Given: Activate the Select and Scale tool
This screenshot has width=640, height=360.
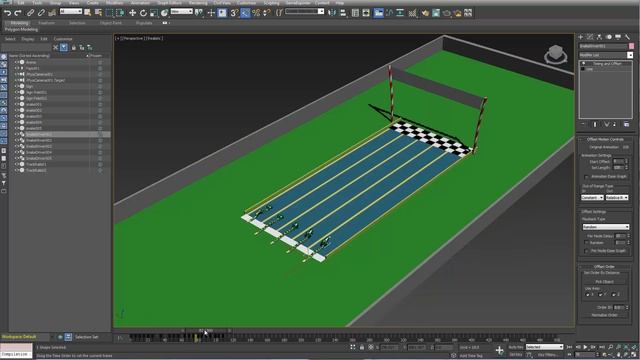Looking at the screenshot, I should (x=154, y=13).
